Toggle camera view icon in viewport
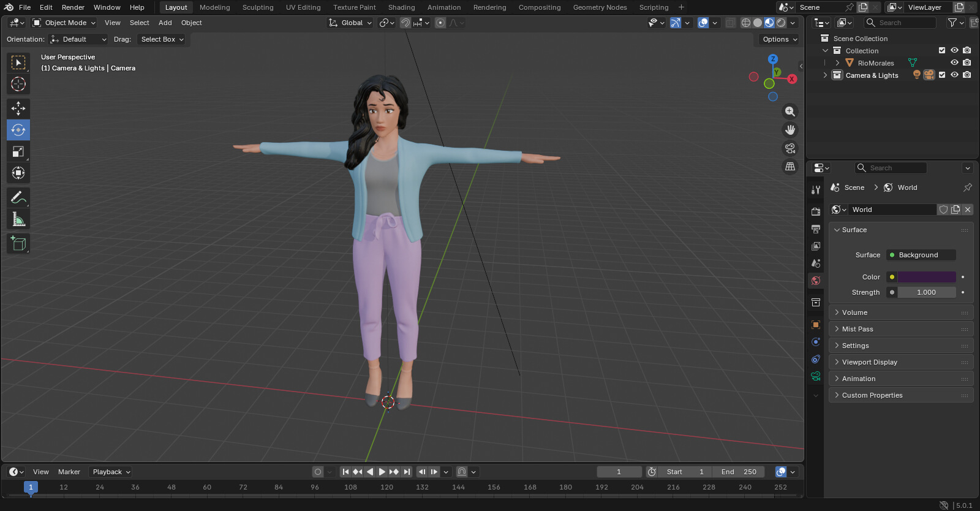The height and width of the screenshot is (511, 980). 790,148
